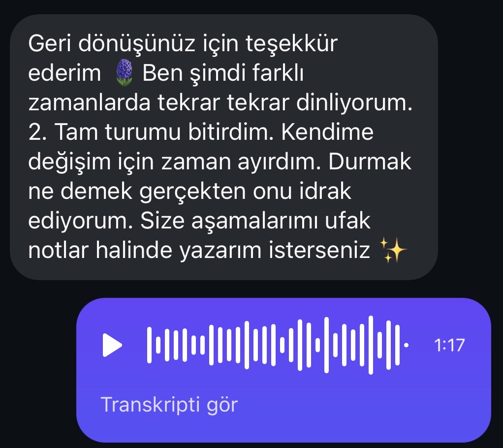Open the Transkripti gör link
The image size is (503, 448).
pyautogui.click(x=169, y=404)
